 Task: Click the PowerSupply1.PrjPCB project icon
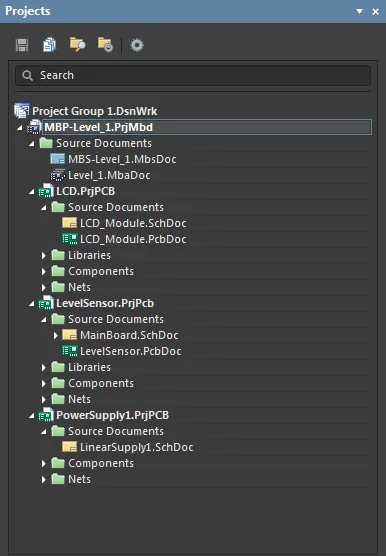pos(46,415)
